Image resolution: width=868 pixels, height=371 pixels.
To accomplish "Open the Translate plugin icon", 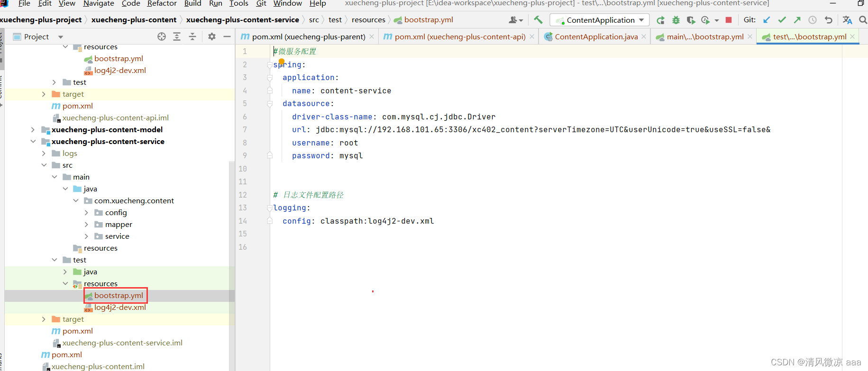I will pyautogui.click(x=848, y=20).
